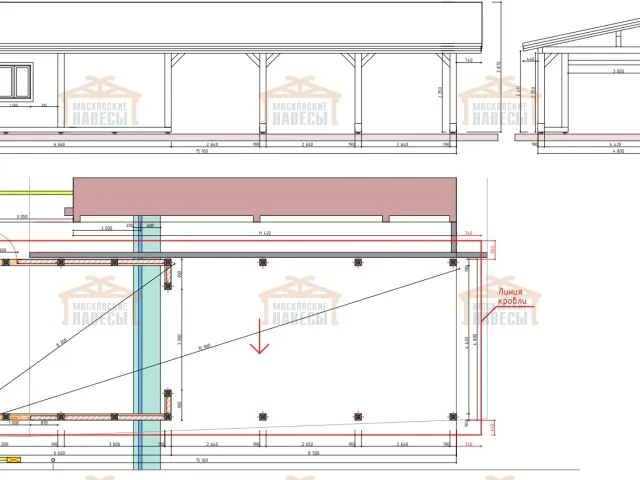Select the mauve roof rectangle in the plan

pos(265,197)
